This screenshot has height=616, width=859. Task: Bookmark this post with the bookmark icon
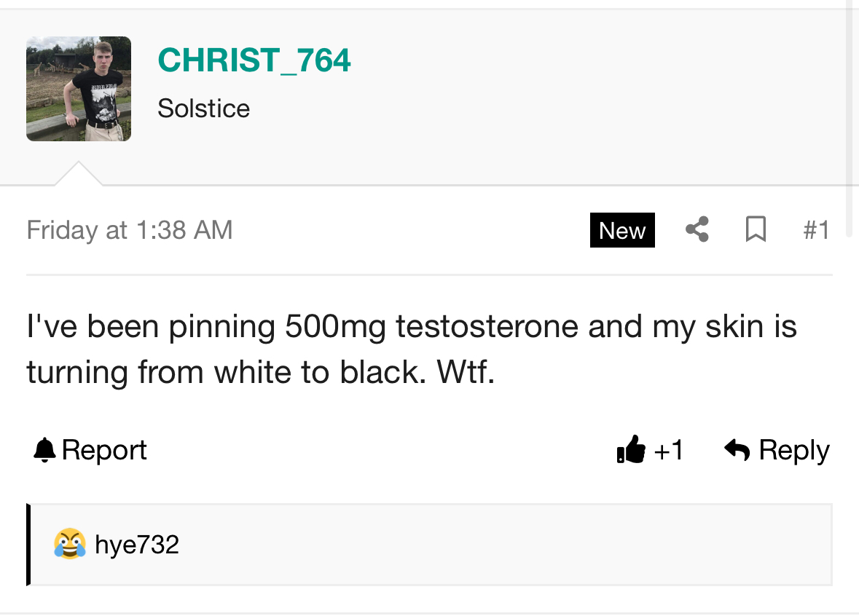[756, 230]
